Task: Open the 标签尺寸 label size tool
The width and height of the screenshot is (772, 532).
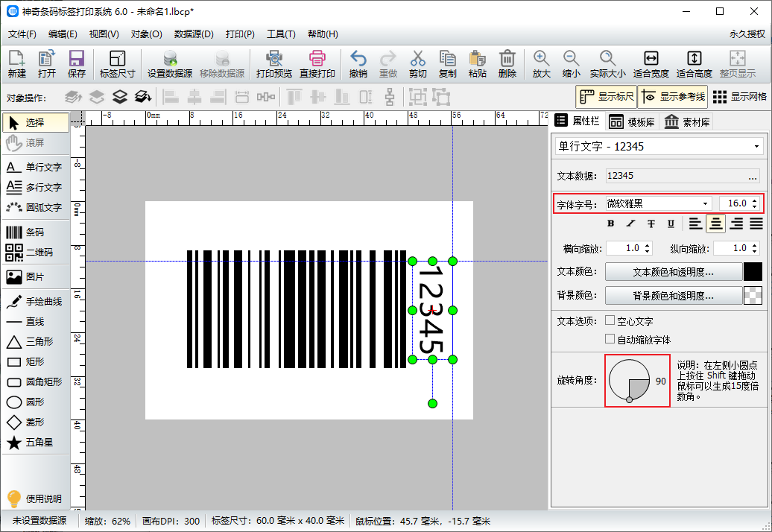Action: tap(117, 64)
